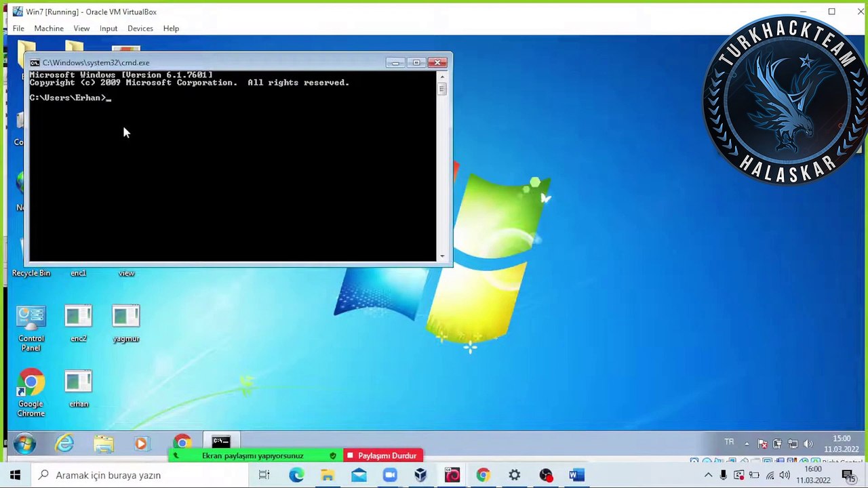868x488 pixels.
Task: Click the cmd window scrollbar down arrow
Action: [442, 256]
